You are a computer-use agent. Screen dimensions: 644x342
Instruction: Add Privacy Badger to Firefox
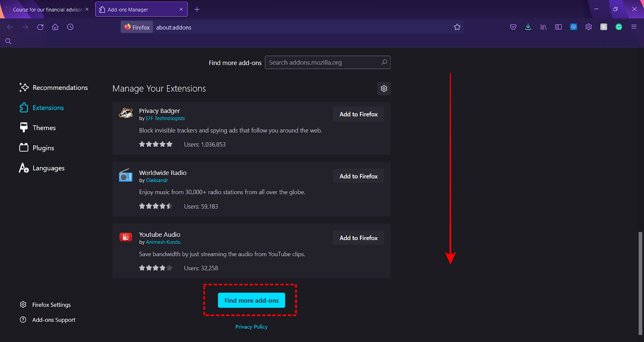359,114
